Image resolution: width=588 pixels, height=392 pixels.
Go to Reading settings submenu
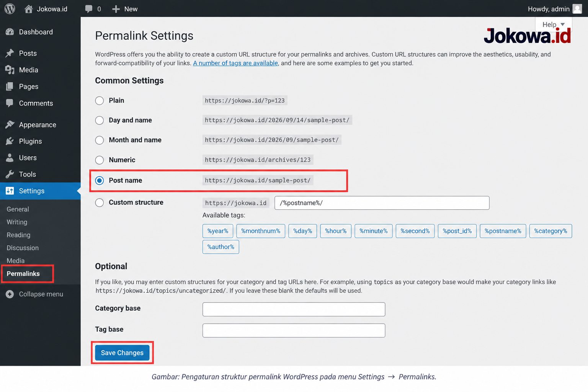[x=18, y=235]
